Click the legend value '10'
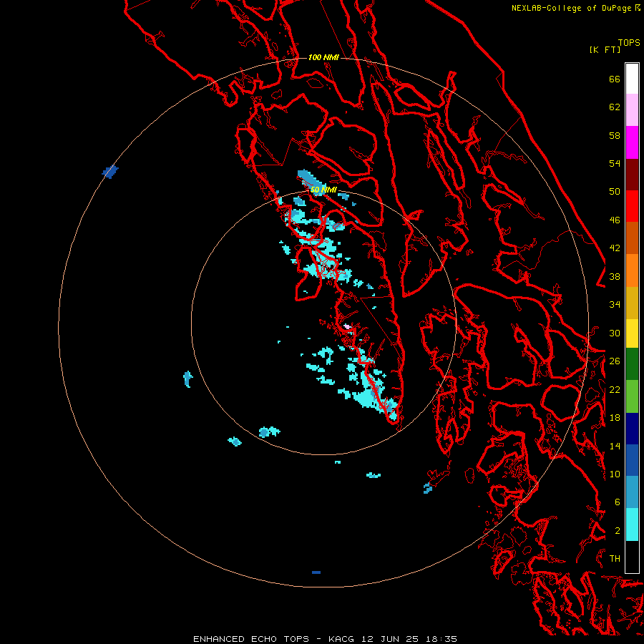 [615, 474]
